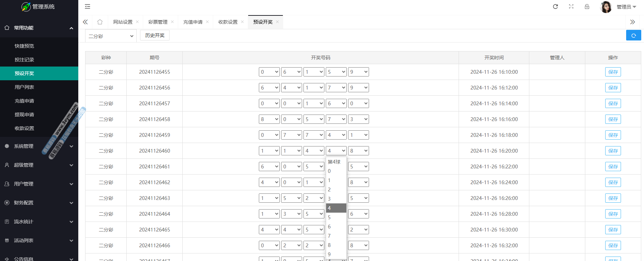The height and width of the screenshot is (261, 644).
Task: Close the 网站设置 tab
Action: click(x=137, y=22)
